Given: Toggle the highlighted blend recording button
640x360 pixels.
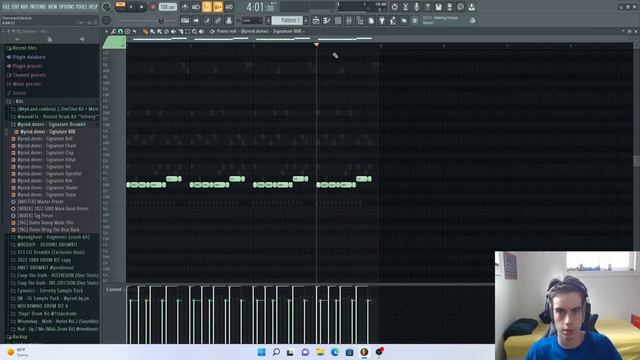Looking at the screenshot, I should pos(218,7).
